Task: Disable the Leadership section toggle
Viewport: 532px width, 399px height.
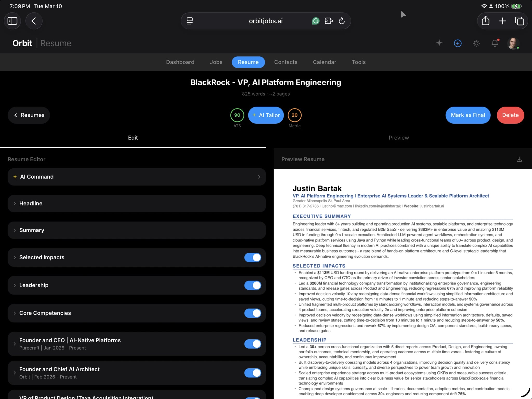Action: pos(253,285)
